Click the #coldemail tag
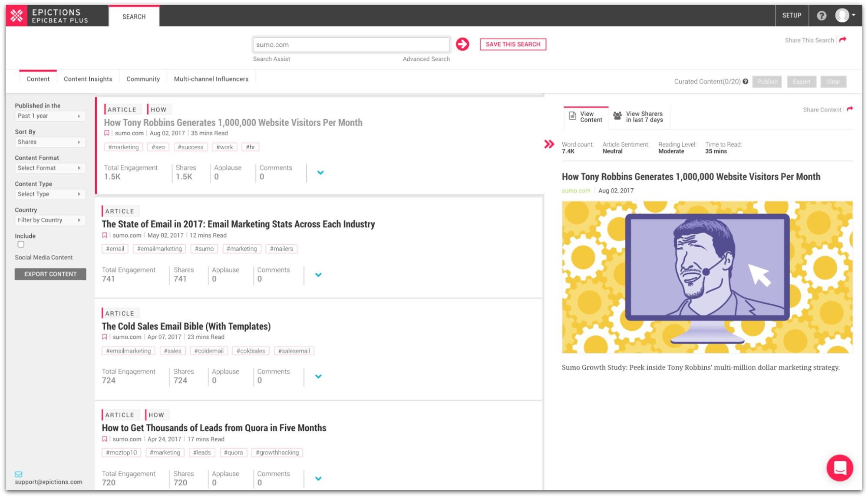The width and height of the screenshot is (868, 498). pos(209,351)
